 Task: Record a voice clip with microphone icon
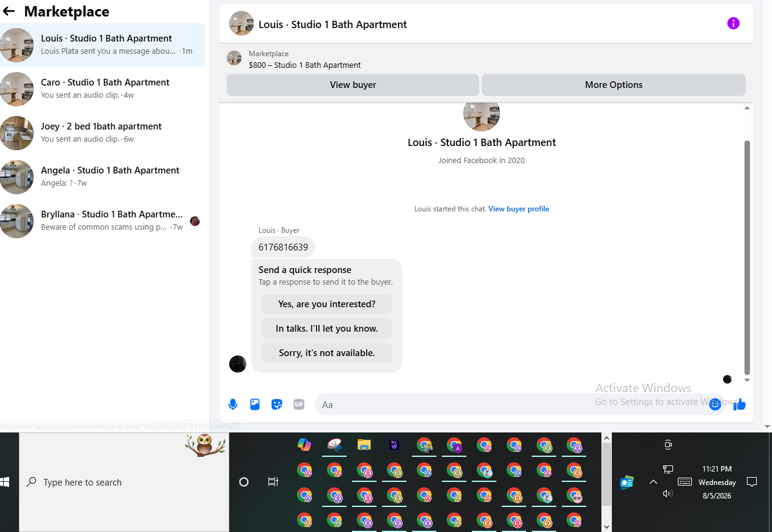[233, 404]
